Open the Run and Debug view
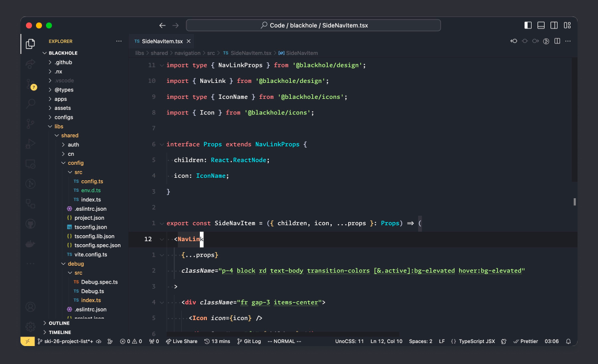 [30, 144]
